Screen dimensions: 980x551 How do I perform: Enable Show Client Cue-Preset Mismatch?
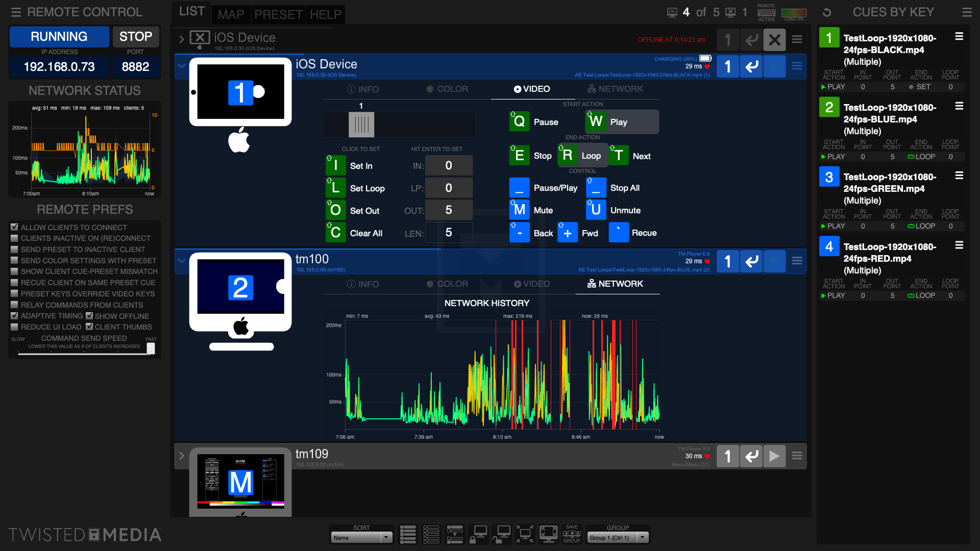pyautogui.click(x=14, y=271)
